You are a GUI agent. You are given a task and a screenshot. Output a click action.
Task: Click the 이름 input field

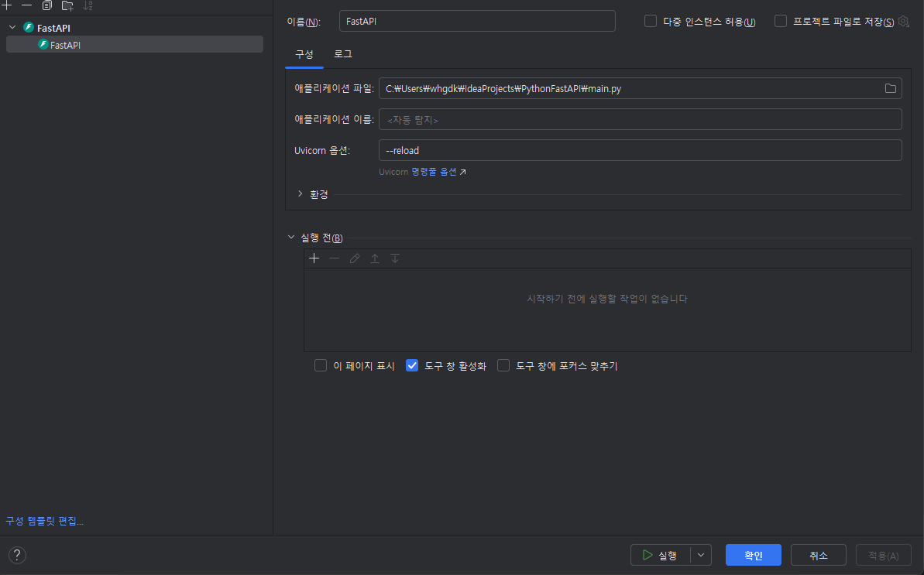(x=477, y=21)
